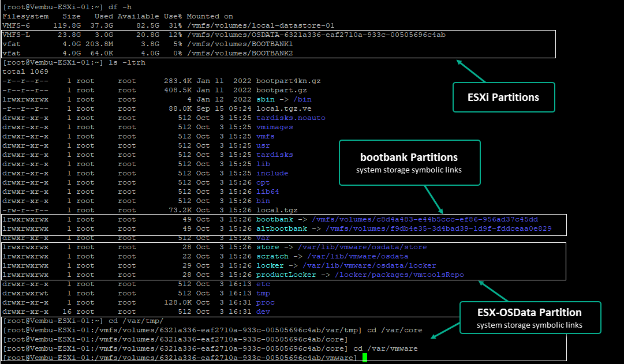Click the 'cd /var/tmp/' command text
Screen dimensions: 624x364
[136, 321]
